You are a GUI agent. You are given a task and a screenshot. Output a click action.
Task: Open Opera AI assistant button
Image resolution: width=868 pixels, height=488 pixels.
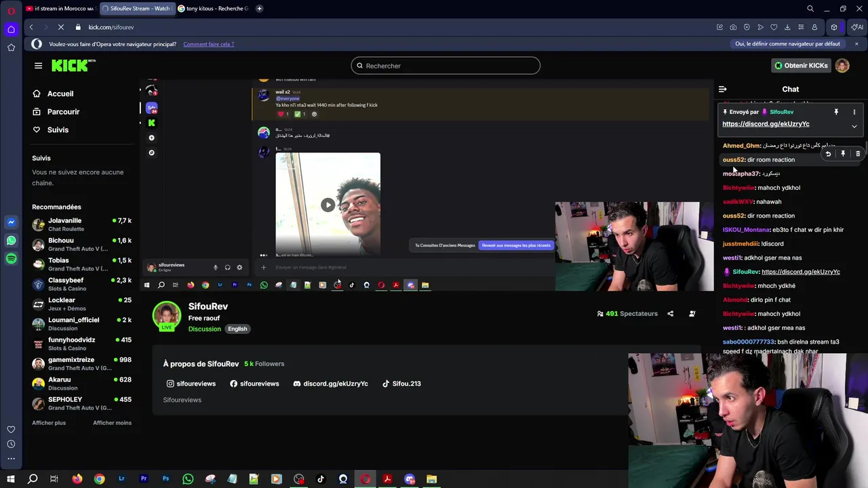[857, 27]
